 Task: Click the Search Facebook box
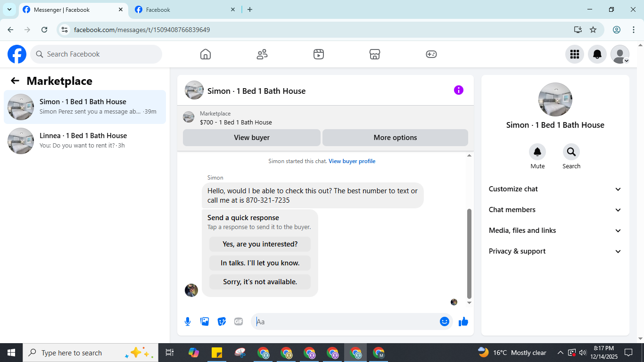[x=96, y=54]
